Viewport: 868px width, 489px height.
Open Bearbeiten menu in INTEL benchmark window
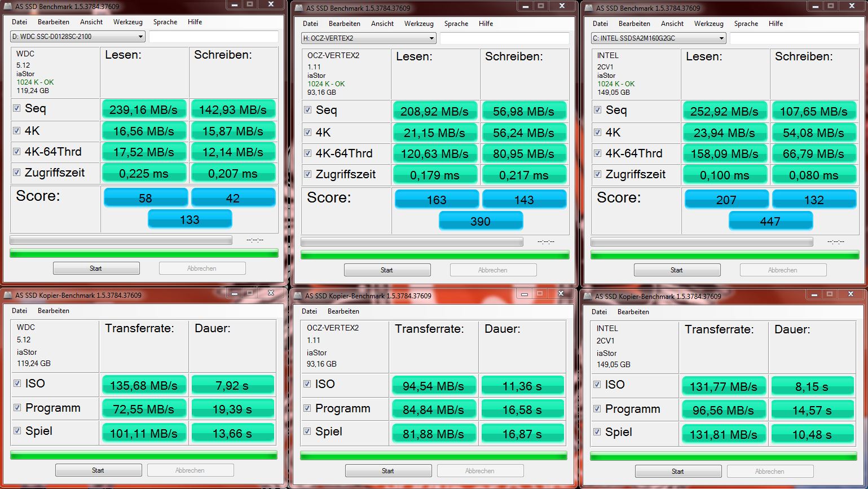635,24
